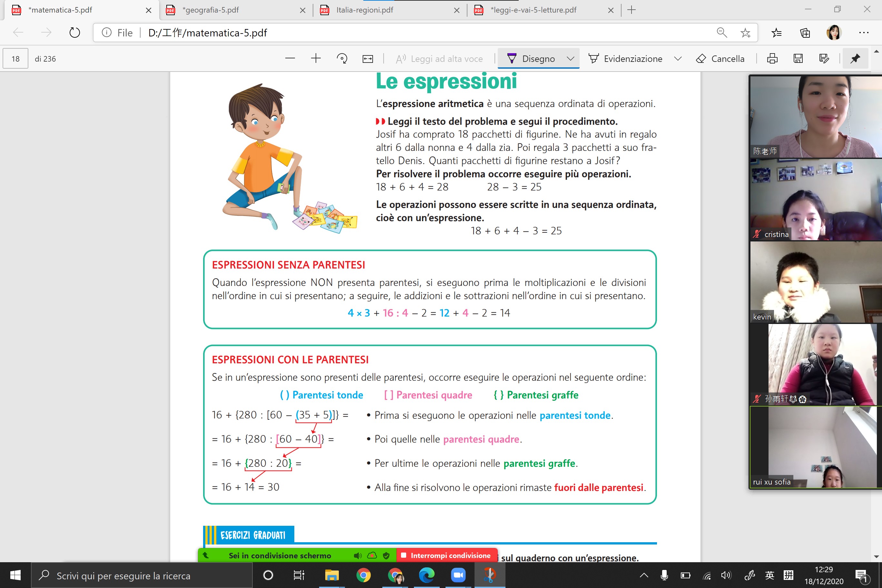The height and width of the screenshot is (588, 882).
Task: Open the Collections icon
Action: pos(805,33)
